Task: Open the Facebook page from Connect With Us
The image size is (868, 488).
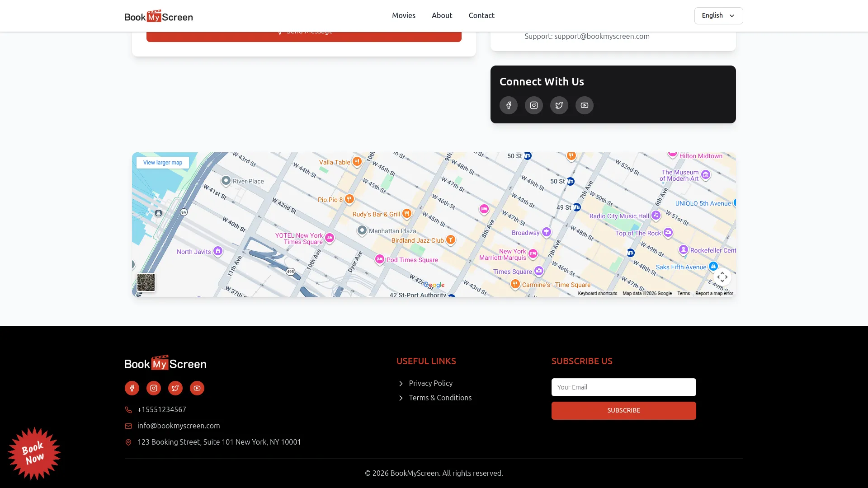Action: point(508,105)
